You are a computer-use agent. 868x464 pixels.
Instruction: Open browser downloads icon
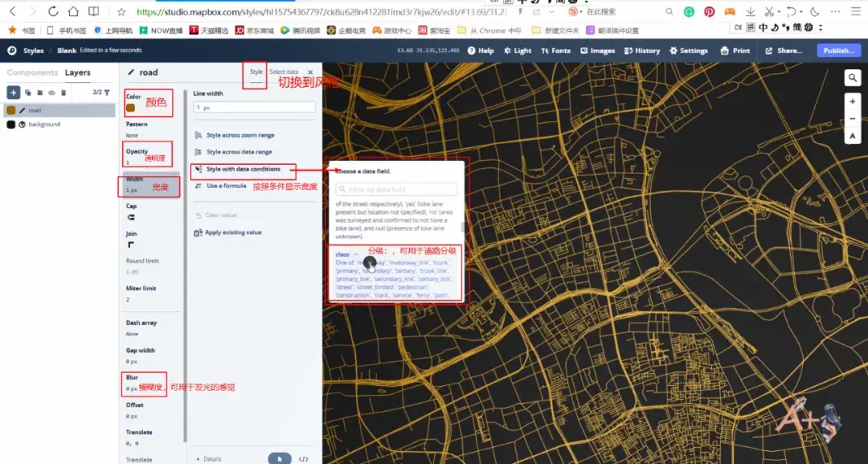point(750,11)
